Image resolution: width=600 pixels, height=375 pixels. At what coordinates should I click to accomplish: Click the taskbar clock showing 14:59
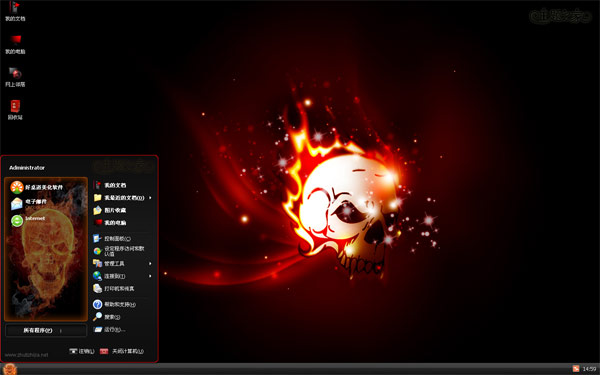coord(589,369)
